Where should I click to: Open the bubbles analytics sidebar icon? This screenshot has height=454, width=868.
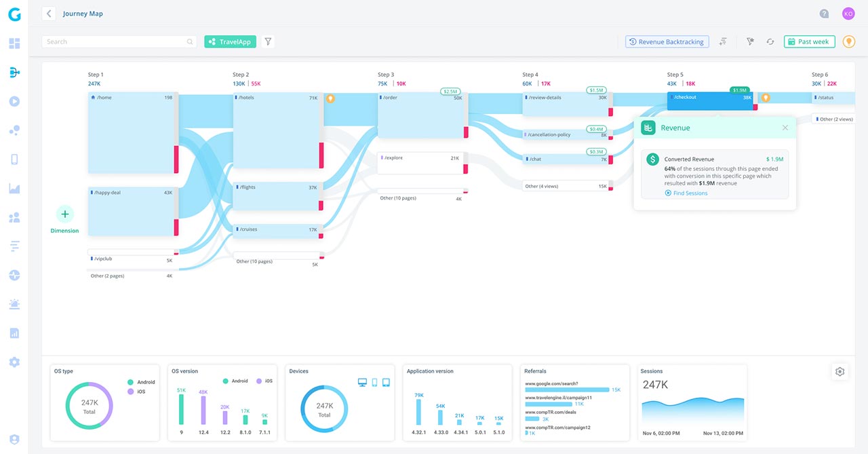[x=14, y=130]
